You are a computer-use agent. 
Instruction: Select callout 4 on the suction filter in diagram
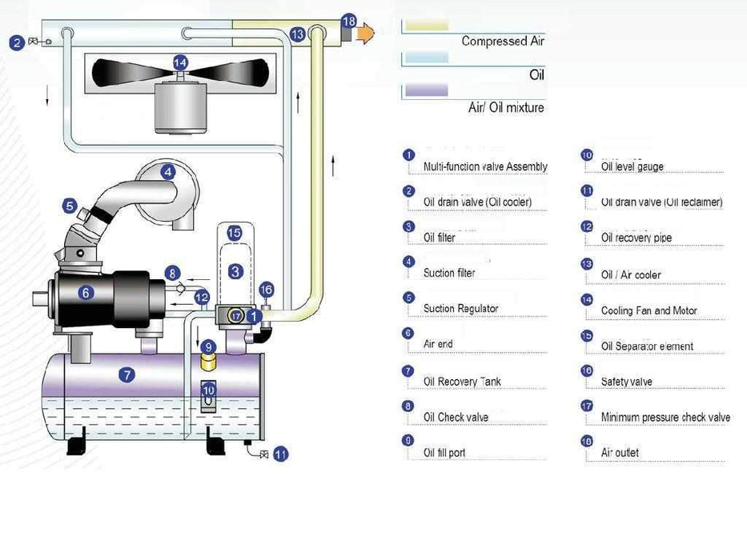pos(167,171)
